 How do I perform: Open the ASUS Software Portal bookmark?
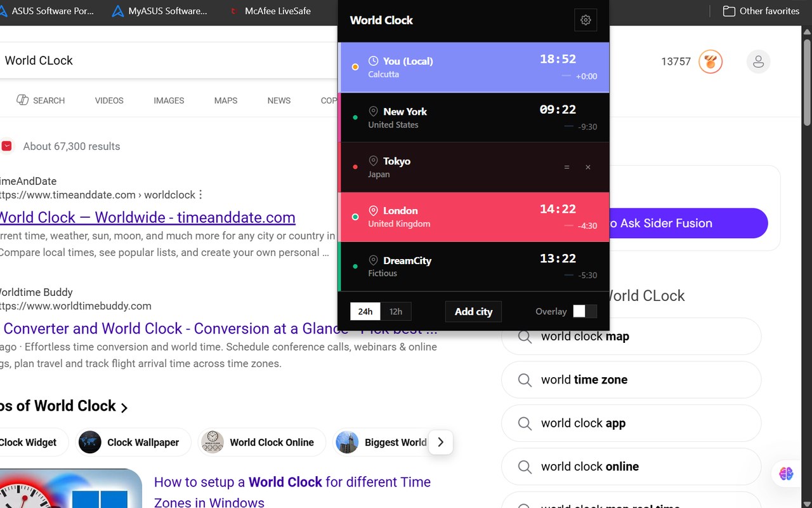[x=48, y=11]
